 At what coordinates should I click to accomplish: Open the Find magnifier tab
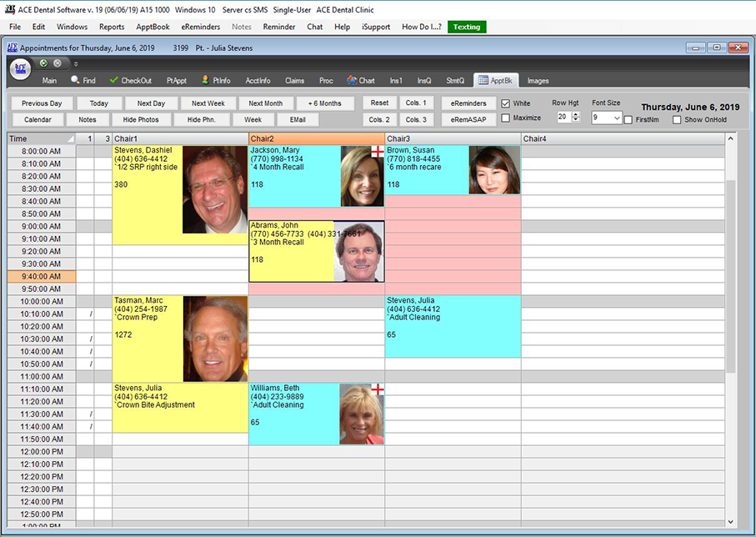[x=83, y=81]
